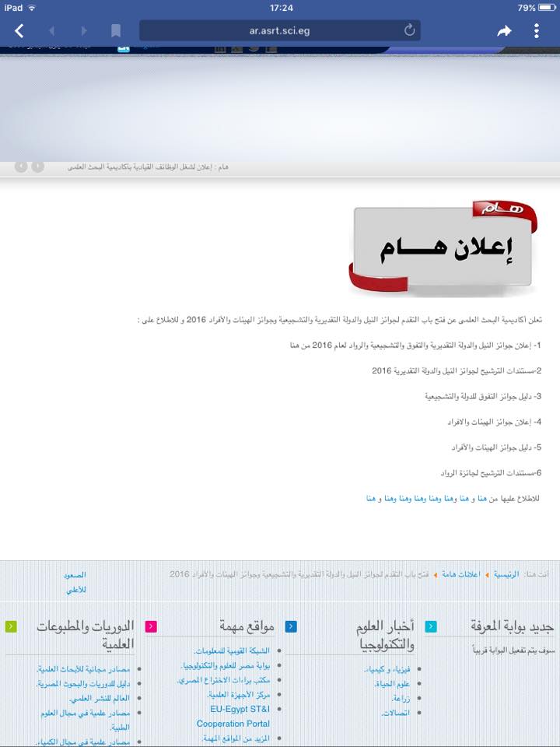Click the الصعود للأعلي scroll-to-top link
560x747 pixels.
pyautogui.click(x=75, y=582)
